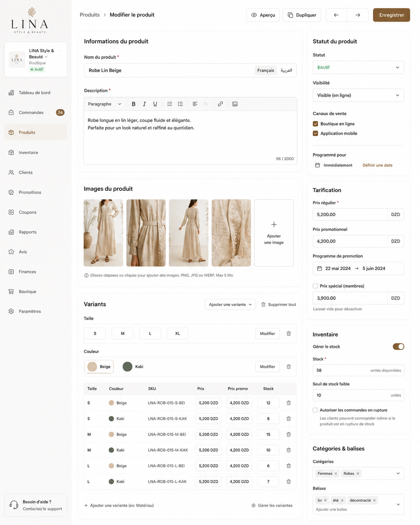Click Supprimer tout in Variants
The height and width of the screenshot is (525, 420).
pyautogui.click(x=279, y=304)
